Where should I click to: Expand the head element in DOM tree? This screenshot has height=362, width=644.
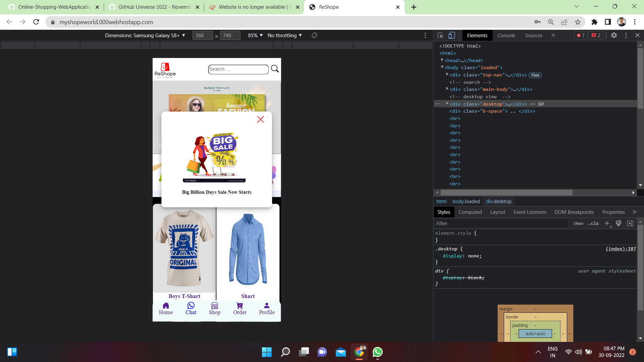442,60
